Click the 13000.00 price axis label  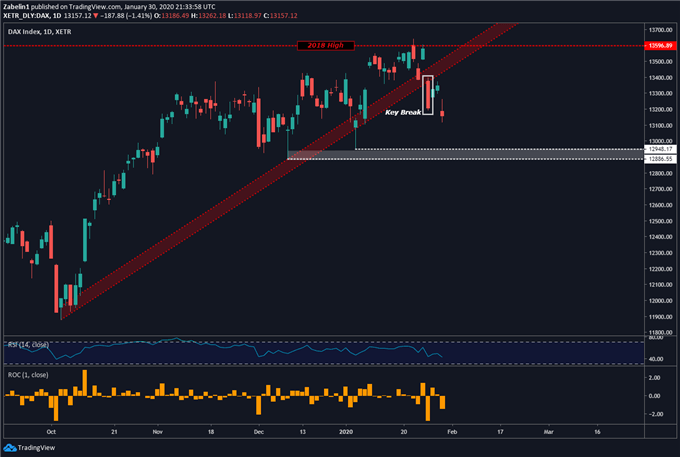[660, 141]
